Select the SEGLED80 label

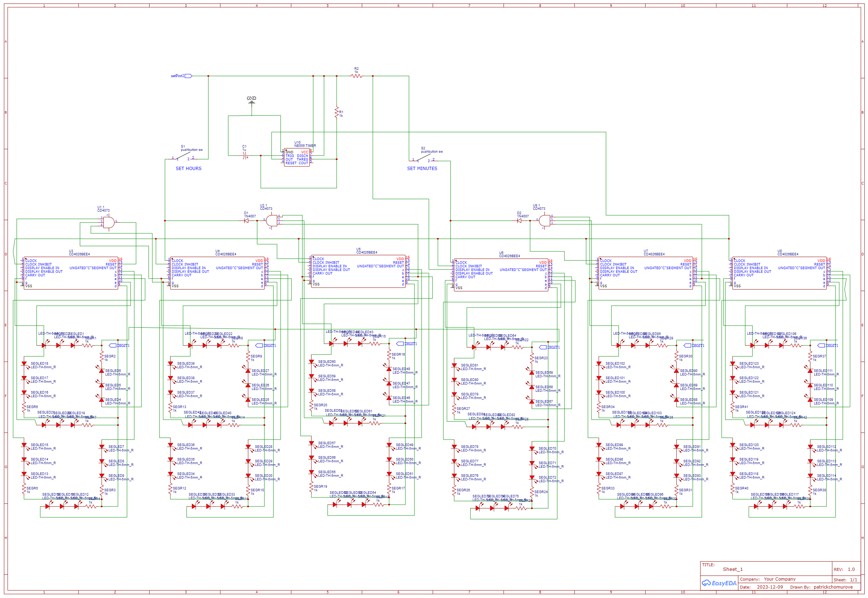click(x=470, y=380)
